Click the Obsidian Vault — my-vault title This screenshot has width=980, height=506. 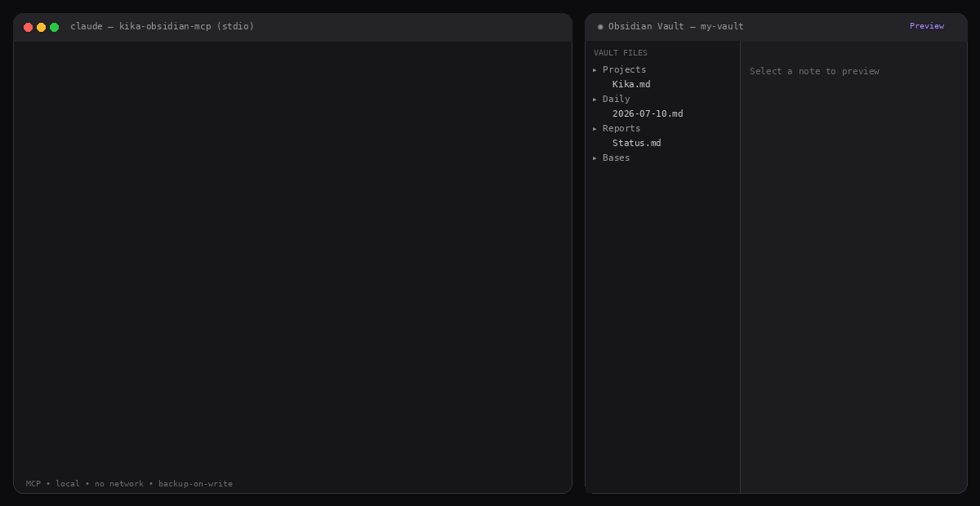click(675, 26)
